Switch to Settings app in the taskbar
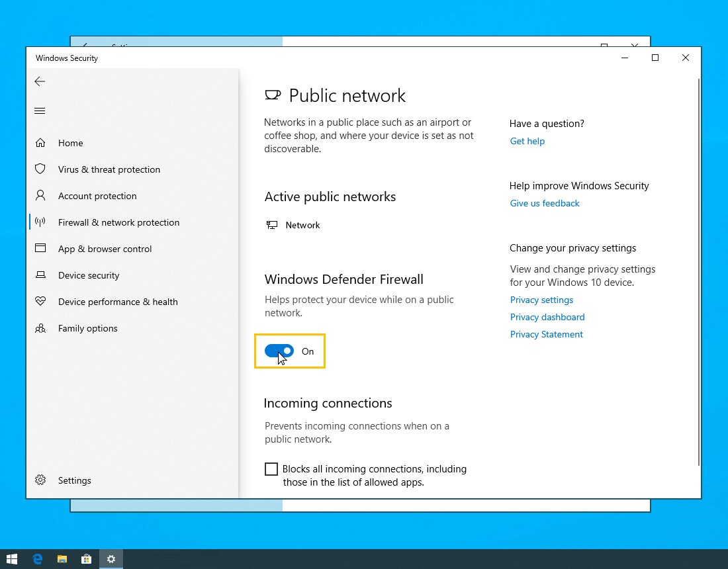Viewport: 728px width, 569px height. [x=111, y=559]
